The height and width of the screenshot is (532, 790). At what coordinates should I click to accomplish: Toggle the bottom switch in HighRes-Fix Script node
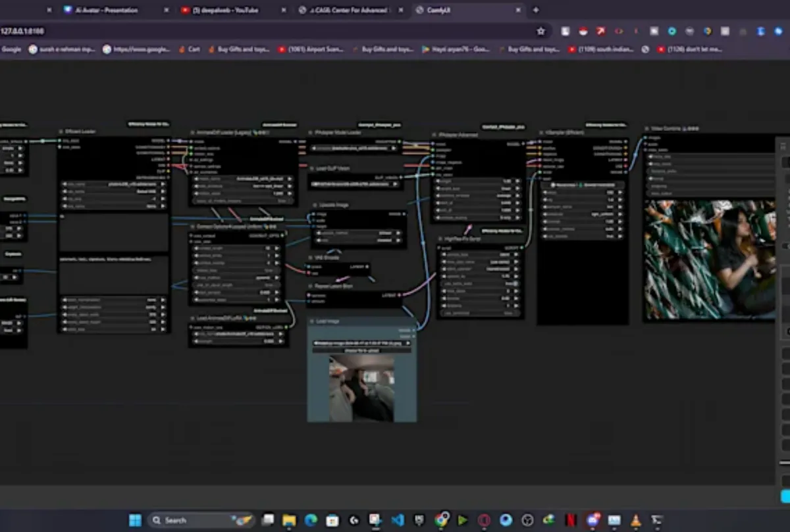click(481, 313)
